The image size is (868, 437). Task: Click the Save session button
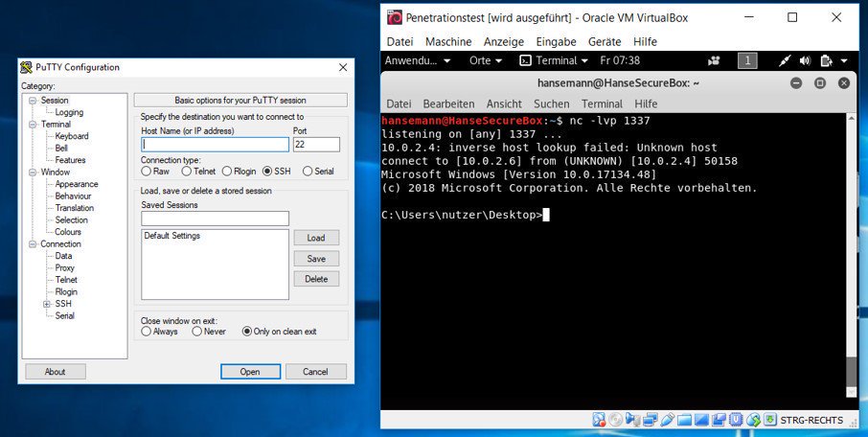click(316, 259)
